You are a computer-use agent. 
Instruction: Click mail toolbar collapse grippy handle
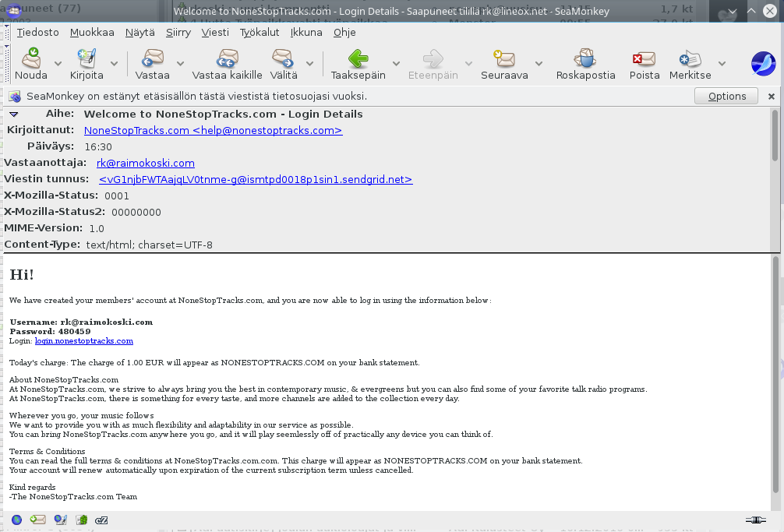click(6, 63)
